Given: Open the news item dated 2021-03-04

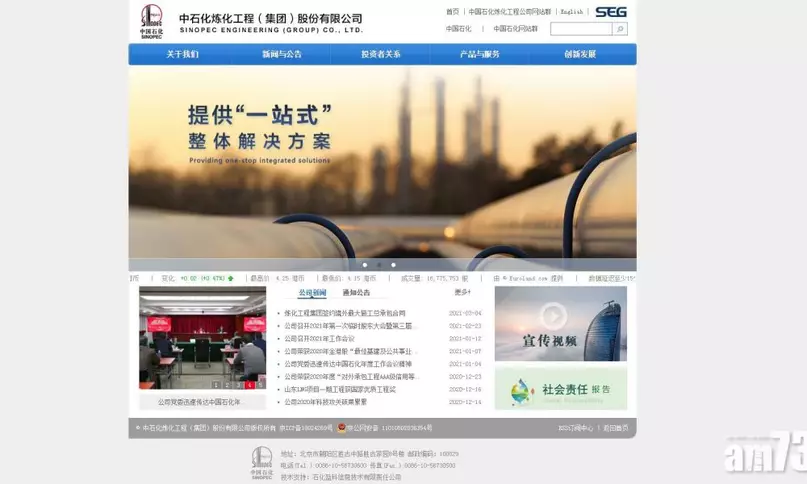Looking at the screenshot, I should pyautogui.click(x=345, y=313).
